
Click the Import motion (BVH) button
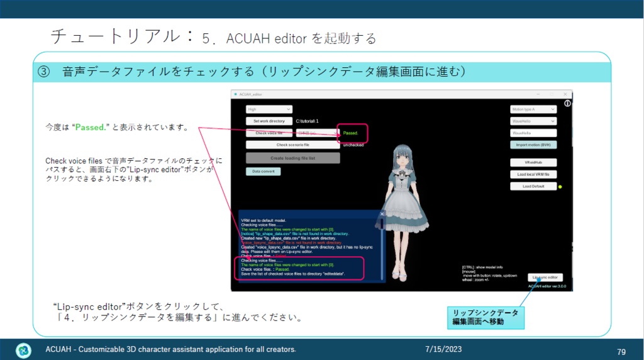(533, 145)
